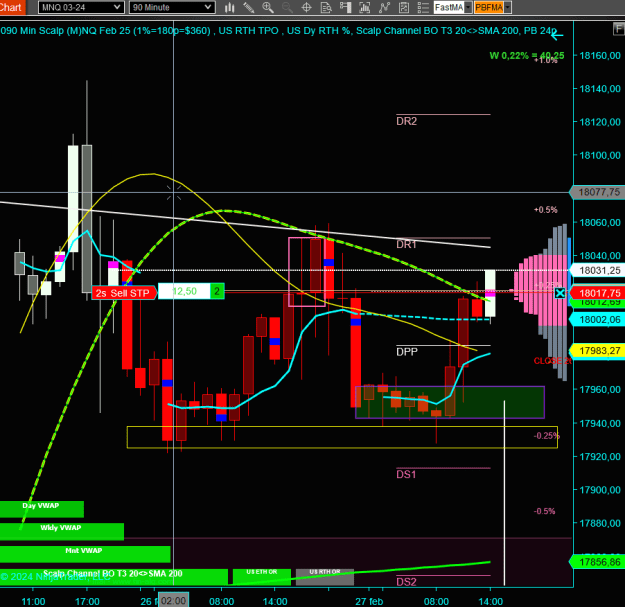
Task: Open chart Properties list icon
Action: pyautogui.click(x=423, y=7)
